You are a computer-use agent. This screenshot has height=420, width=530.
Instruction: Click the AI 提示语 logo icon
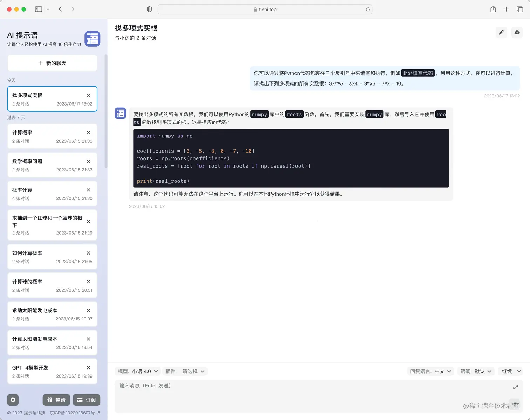point(92,39)
